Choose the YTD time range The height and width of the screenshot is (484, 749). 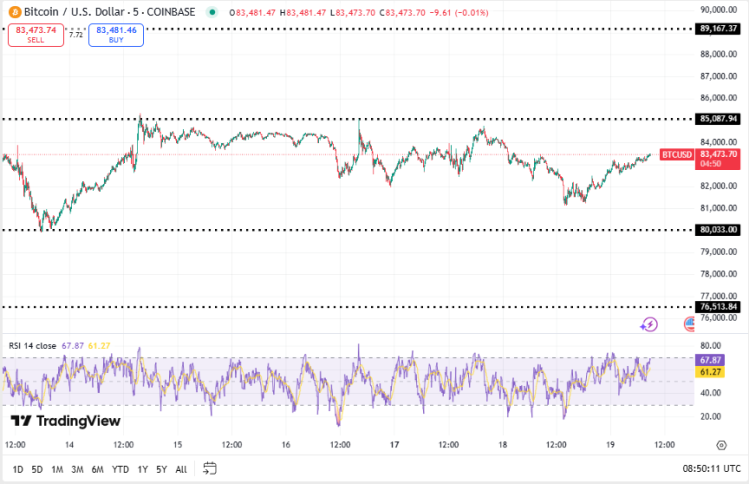(x=120, y=469)
